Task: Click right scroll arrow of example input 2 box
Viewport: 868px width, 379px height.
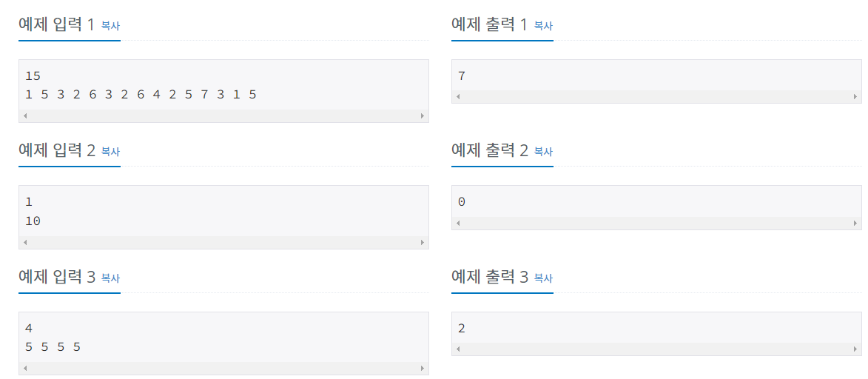Action: click(x=423, y=243)
